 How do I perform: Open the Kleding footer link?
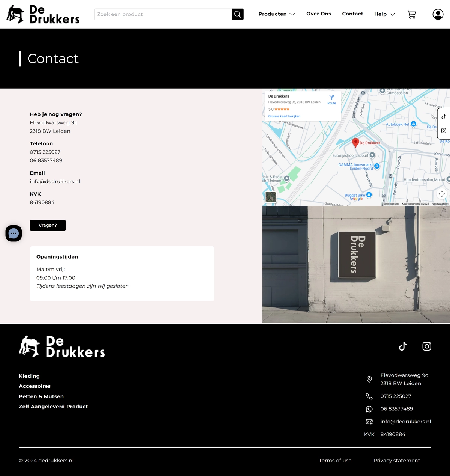tap(29, 376)
